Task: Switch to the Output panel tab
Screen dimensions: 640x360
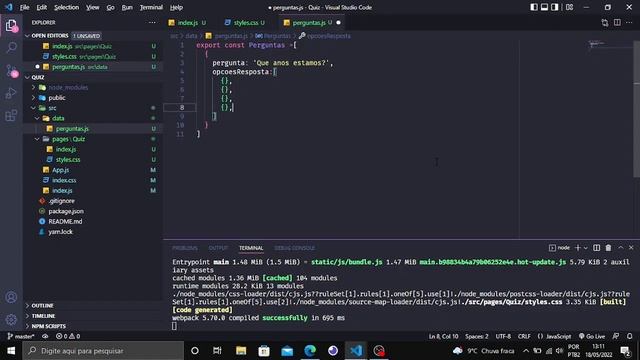Action: point(218,248)
